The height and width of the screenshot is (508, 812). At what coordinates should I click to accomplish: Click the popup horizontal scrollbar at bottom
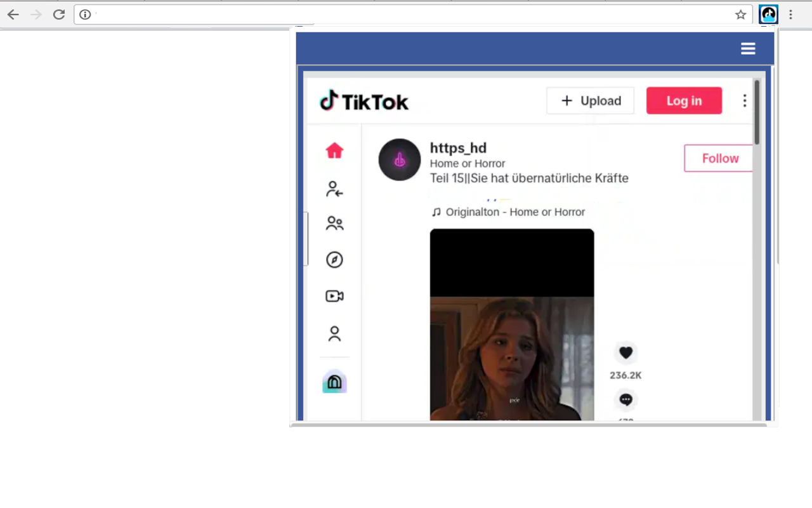click(529, 424)
